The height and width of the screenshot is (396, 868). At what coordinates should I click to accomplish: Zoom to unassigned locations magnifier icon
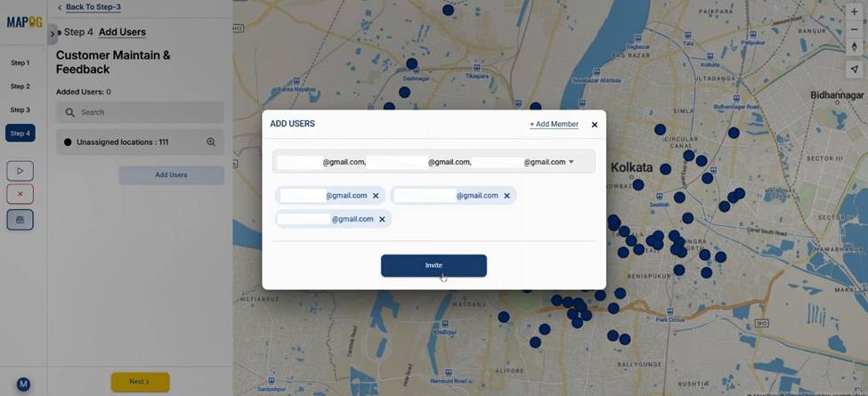(x=211, y=142)
